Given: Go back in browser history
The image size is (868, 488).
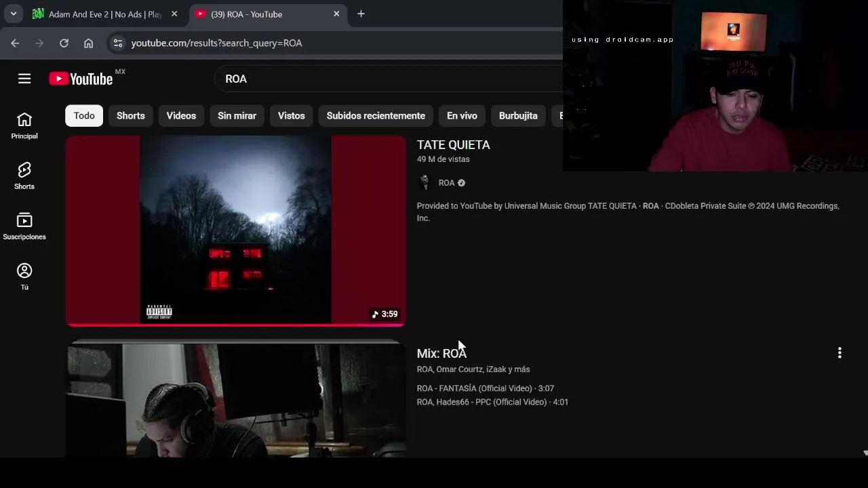Looking at the screenshot, I should 15,43.
